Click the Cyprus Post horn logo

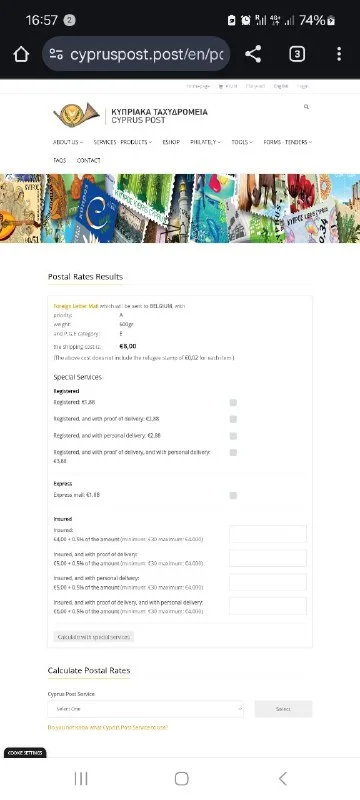(x=76, y=115)
